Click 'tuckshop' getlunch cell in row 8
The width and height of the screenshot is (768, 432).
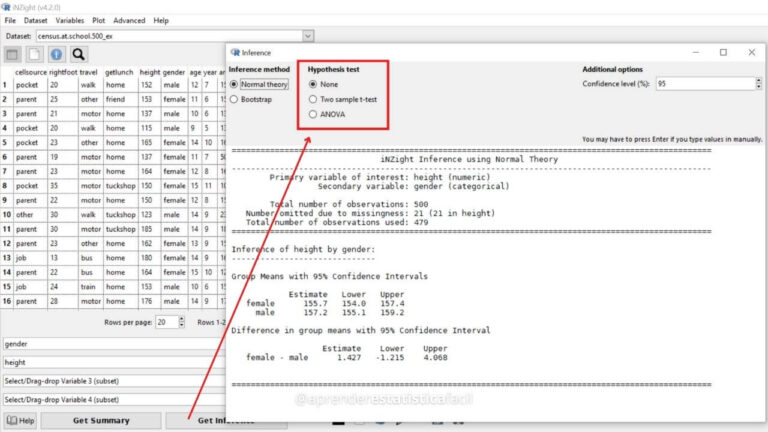tap(120, 186)
